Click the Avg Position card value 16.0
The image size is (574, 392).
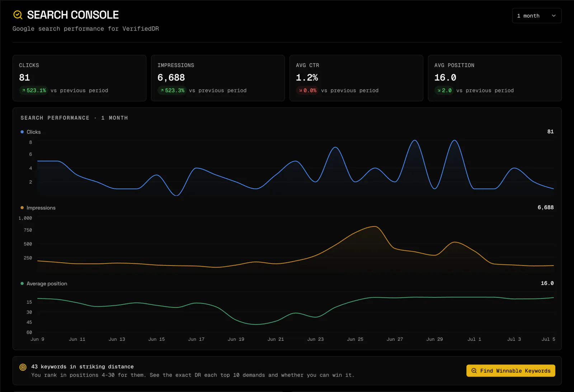pos(445,78)
